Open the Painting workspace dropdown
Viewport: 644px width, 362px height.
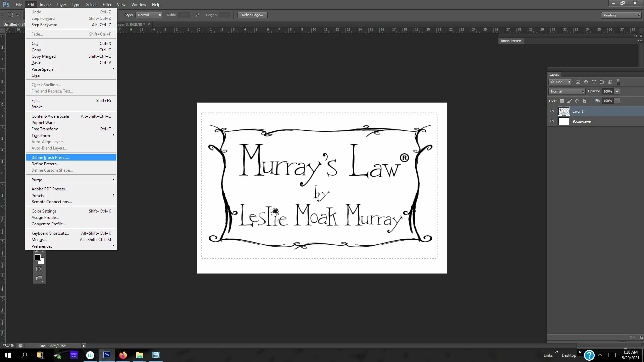click(621, 15)
